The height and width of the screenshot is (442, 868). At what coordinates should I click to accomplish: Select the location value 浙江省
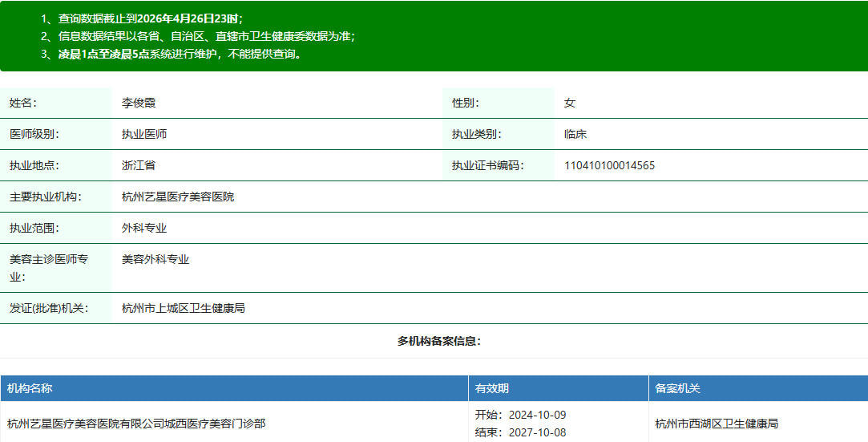tap(139, 165)
